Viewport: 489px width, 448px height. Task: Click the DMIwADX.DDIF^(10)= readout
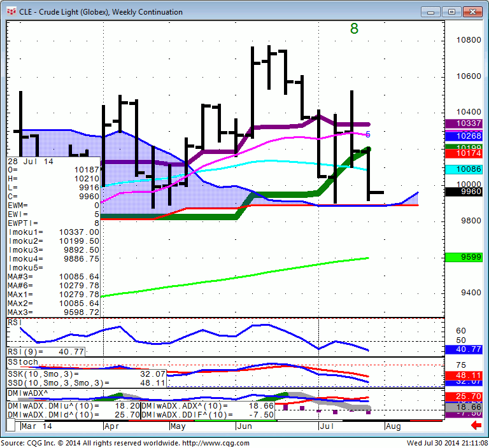point(208,415)
